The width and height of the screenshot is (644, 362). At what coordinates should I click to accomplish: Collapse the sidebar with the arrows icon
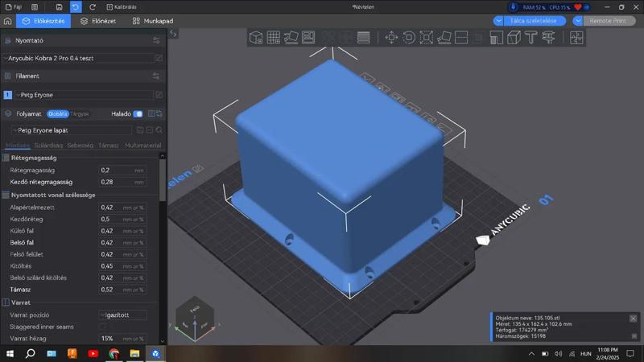tap(173, 34)
